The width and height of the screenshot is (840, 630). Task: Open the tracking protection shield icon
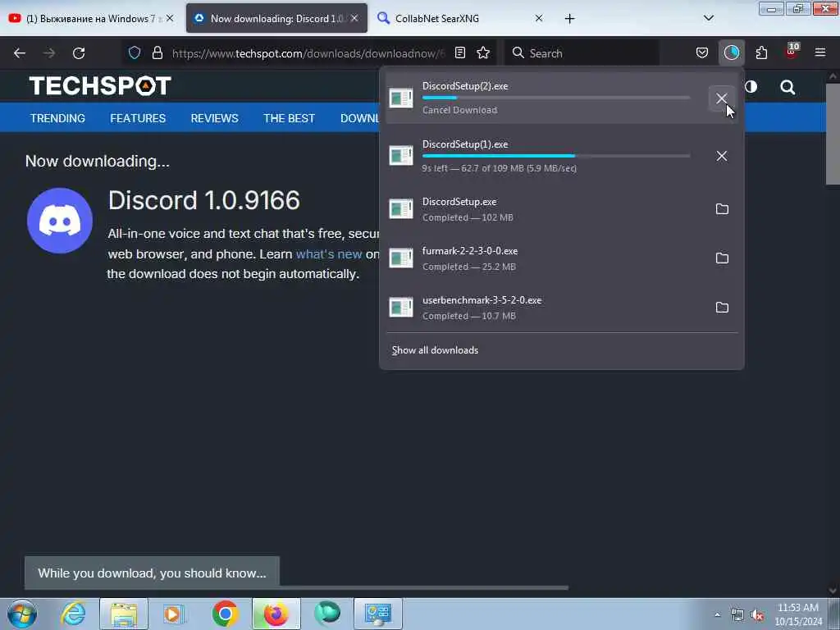tap(135, 52)
